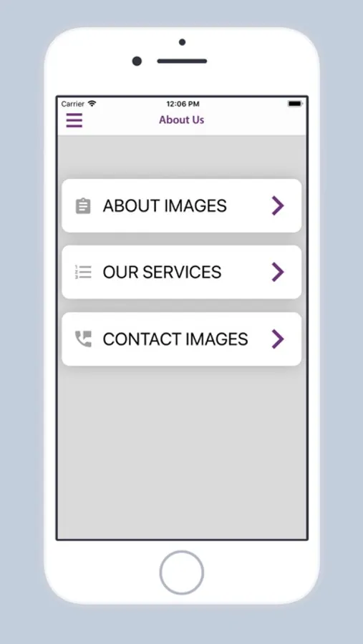Tap the battery icon in status bar
The image size is (363, 644).
(x=295, y=104)
